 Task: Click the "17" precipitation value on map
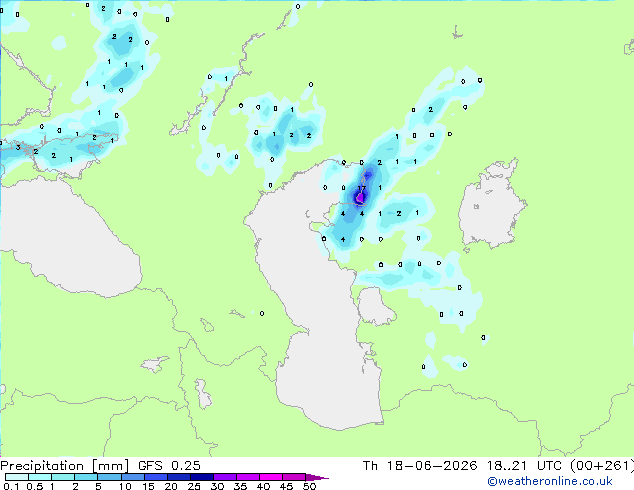tap(361, 188)
